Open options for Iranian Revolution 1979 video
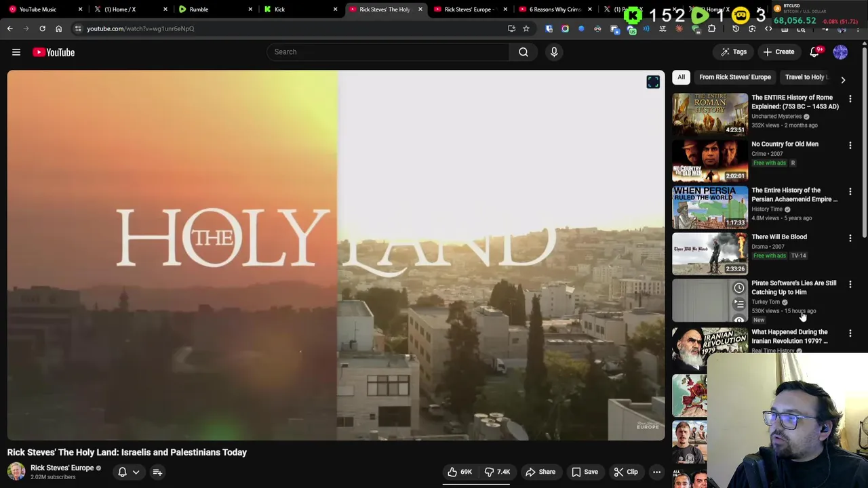Viewport: 868px width, 488px height. 850,333
